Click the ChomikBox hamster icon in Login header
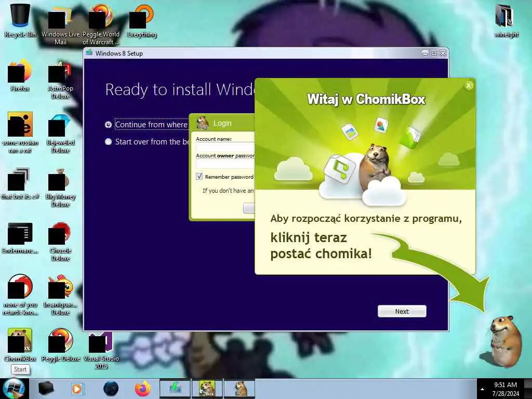This screenshot has height=399, width=532. [203, 123]
